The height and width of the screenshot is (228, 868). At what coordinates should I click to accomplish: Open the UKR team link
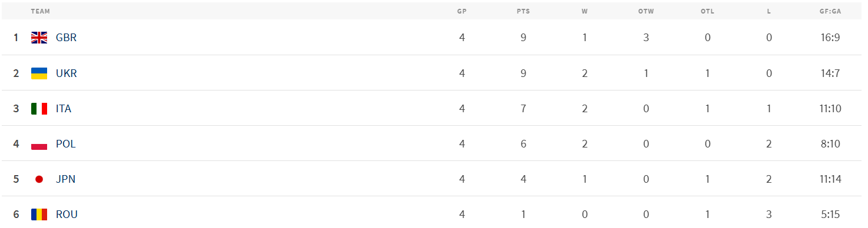coord(66,73)
